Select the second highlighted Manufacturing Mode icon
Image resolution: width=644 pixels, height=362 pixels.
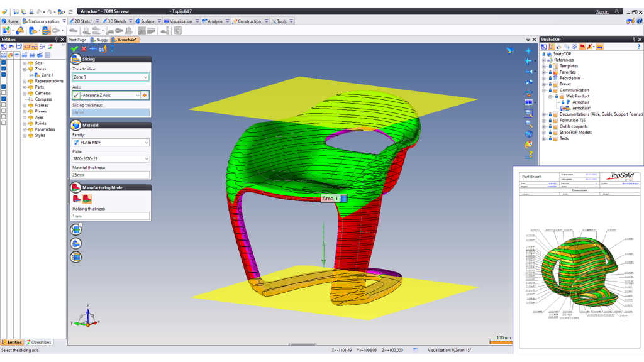click(x=87, y=199)
